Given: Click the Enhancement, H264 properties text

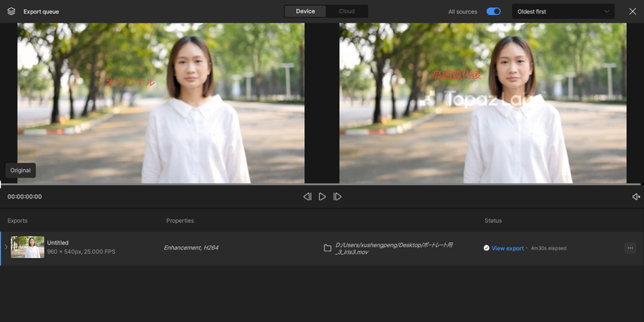Looking at the screenshot, I should point(191,248).
